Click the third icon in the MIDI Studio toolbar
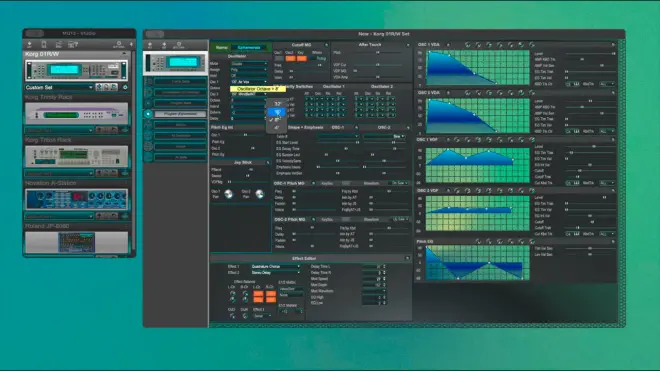 coord(58,45)
